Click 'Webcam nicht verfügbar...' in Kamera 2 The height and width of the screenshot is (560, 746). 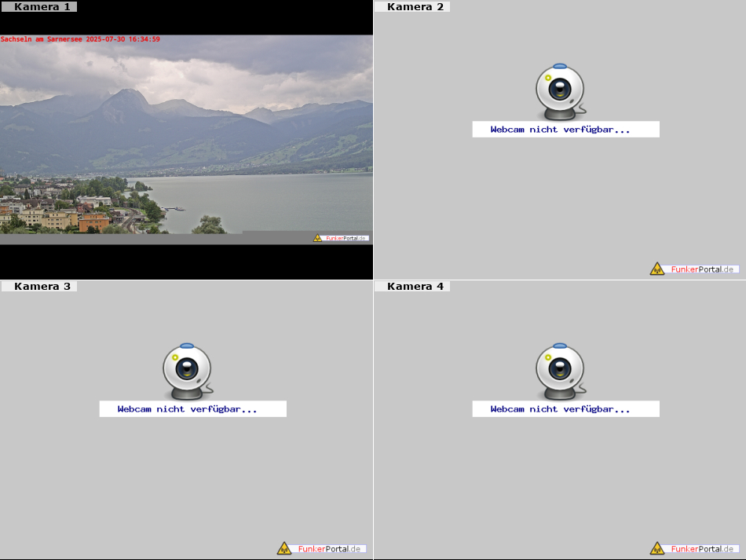[565, 130]
